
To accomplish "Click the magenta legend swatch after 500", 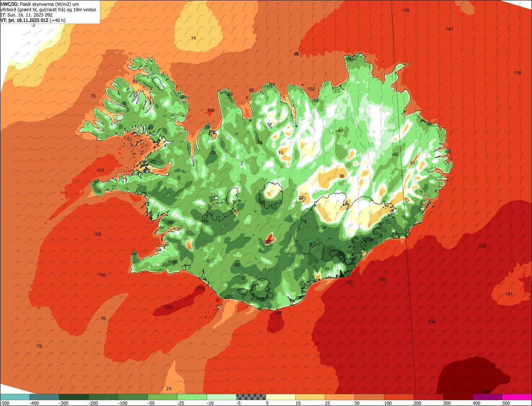I will point(517,396).
